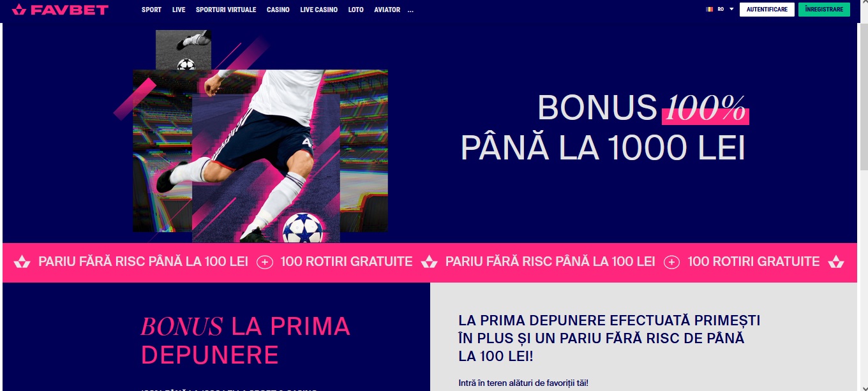The width and height of the screenshot is (868, 391).
Task: Select the CASINO menu item
Action: [x=278, y=10]
